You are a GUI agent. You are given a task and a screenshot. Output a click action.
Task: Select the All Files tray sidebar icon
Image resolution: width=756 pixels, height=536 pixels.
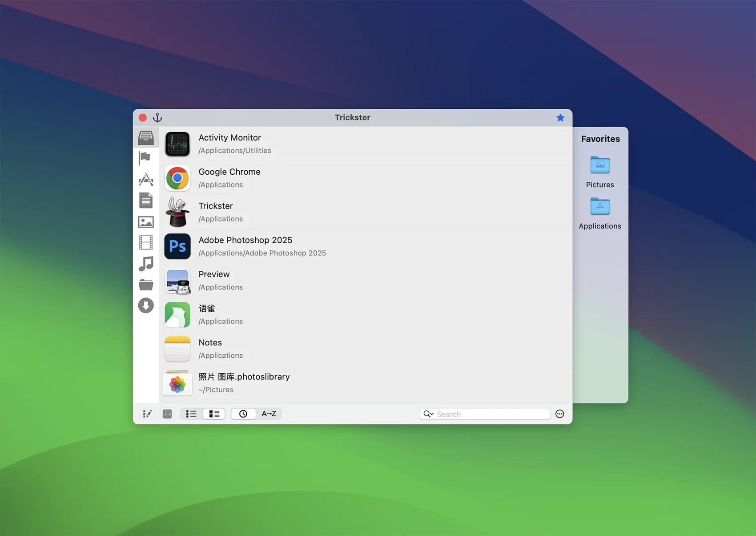[146, 137]
